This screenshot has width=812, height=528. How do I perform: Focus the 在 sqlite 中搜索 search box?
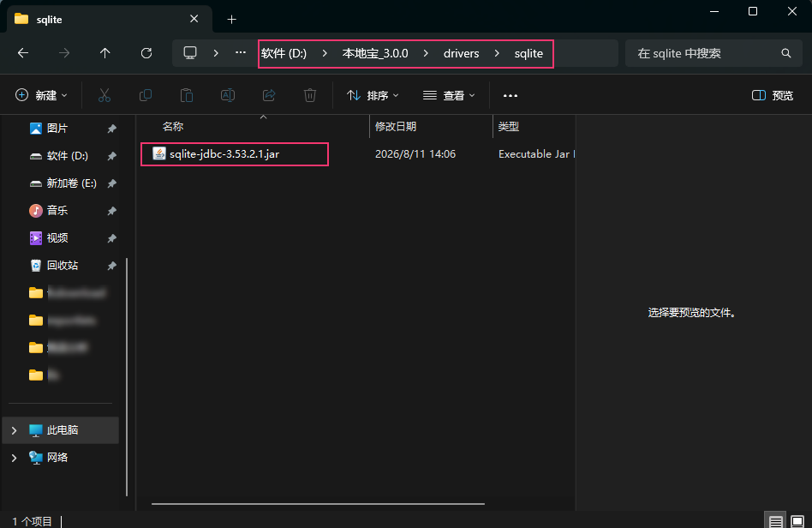(x=713, y=53)
